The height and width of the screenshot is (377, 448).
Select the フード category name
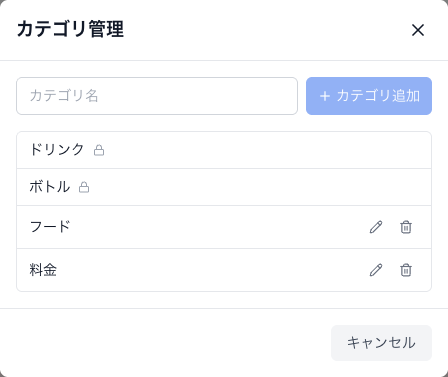tap(50, 227)
